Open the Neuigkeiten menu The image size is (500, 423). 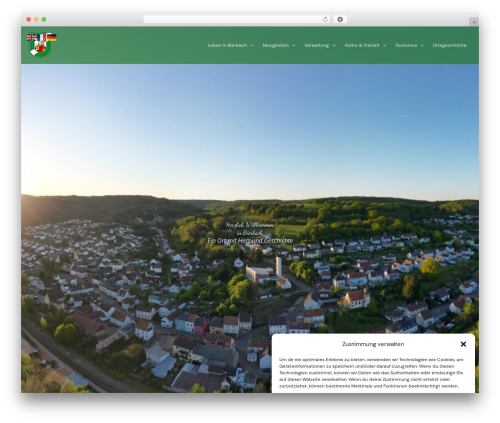click(276, 45)
